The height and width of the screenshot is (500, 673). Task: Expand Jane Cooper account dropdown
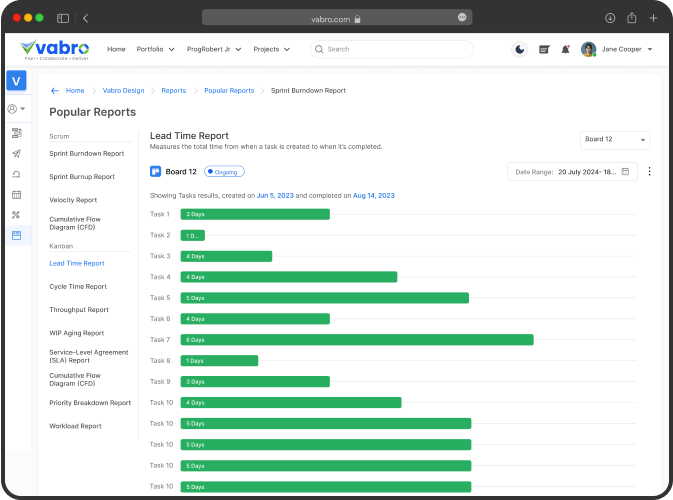[650, 49]
